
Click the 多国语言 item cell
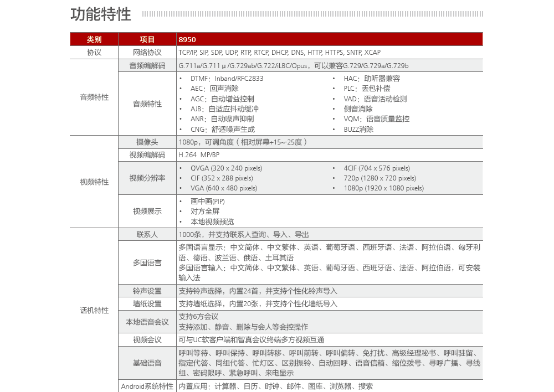(x=147, y=262)
